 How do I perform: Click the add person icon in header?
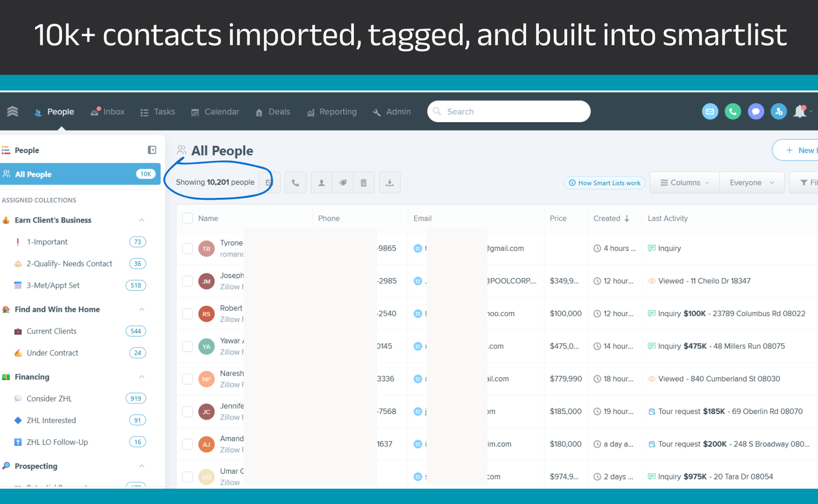point(779,111)
